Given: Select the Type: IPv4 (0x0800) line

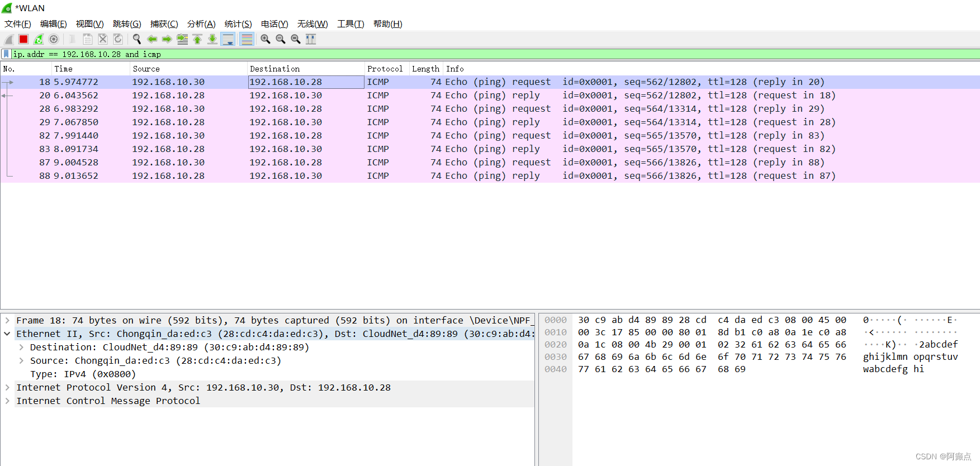Looking at the screenshot, I should (83, 374).
